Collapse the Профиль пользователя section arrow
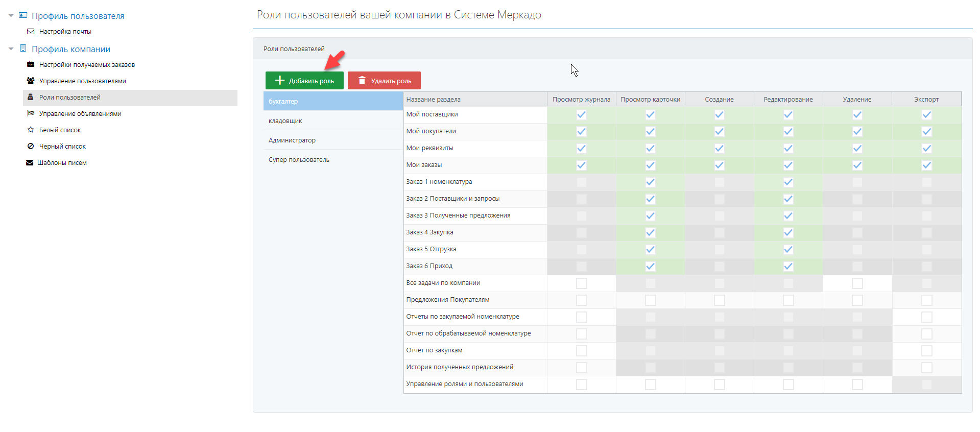The image size is (980, 432). pyautogui.click(x=11, y=16)
